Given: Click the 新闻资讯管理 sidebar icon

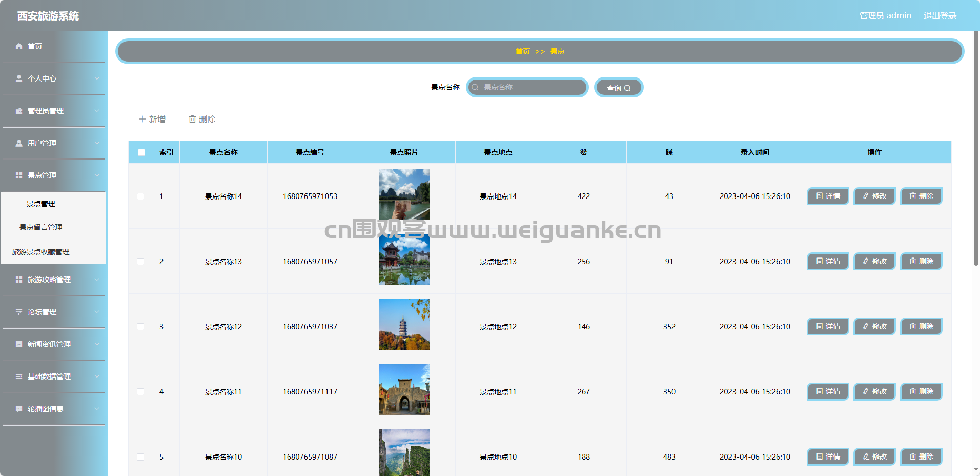Looking at the screenshot, I should [19, 344].
